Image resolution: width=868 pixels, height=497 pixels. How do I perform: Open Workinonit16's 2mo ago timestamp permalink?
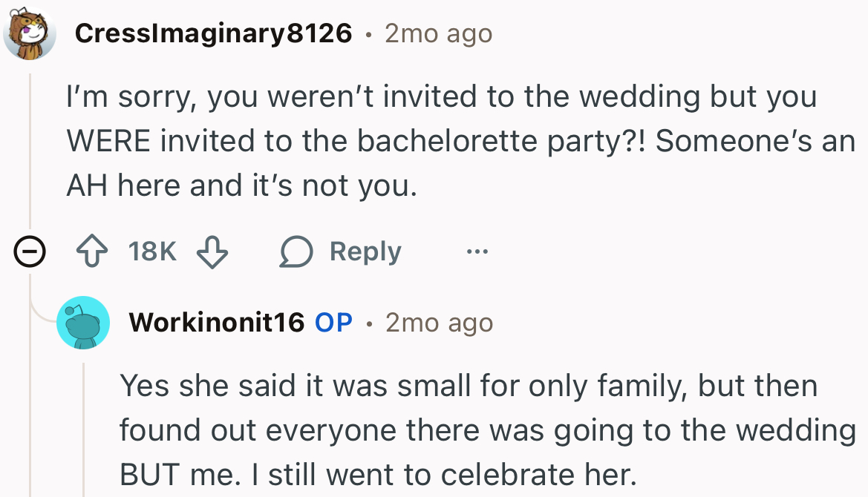click(x=439, y=323)
